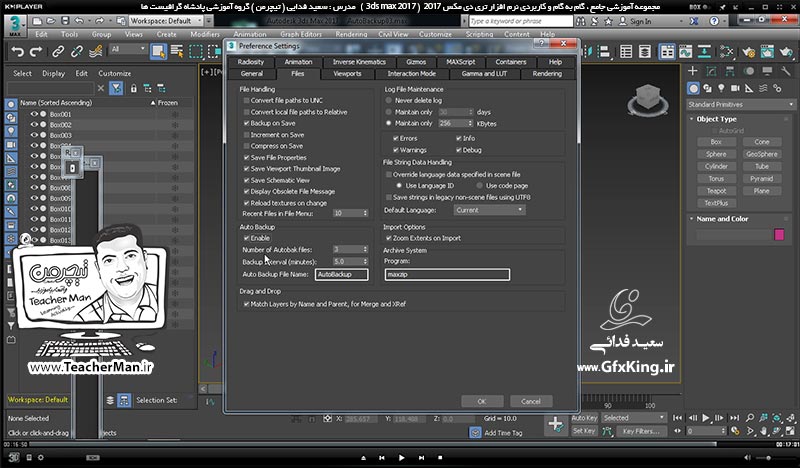
Task: Click the Add Time Tag icon
Action: click(475, 433)
